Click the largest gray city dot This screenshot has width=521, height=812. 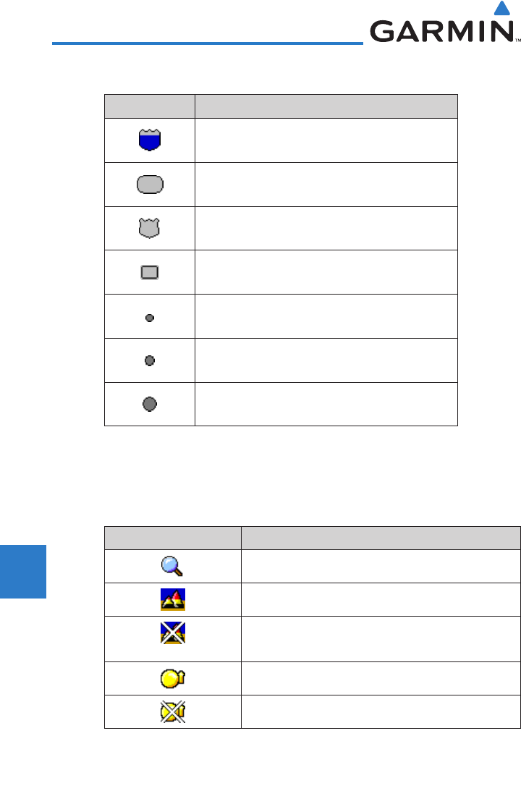pyautogui.click(x=150, y=404)
